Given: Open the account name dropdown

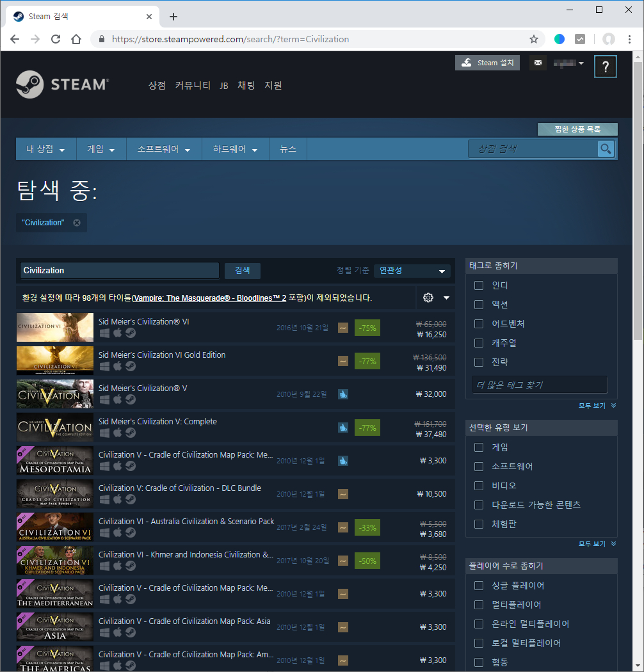Looking at the screenshot, I should [x=568, y=63].
